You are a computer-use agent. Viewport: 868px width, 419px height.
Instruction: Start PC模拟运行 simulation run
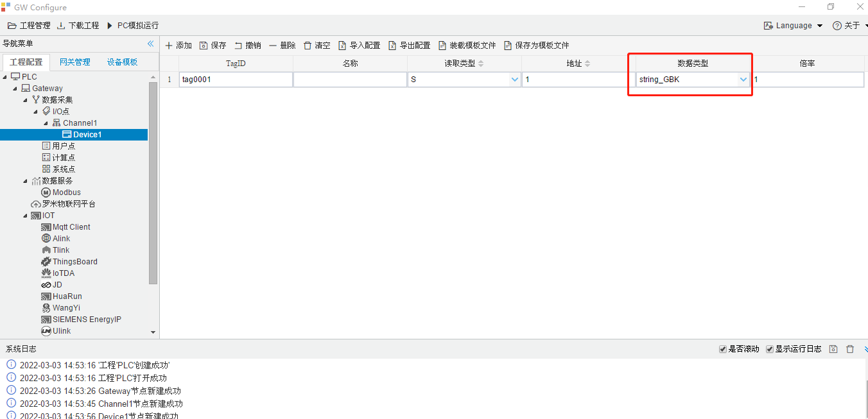point(132,26)
